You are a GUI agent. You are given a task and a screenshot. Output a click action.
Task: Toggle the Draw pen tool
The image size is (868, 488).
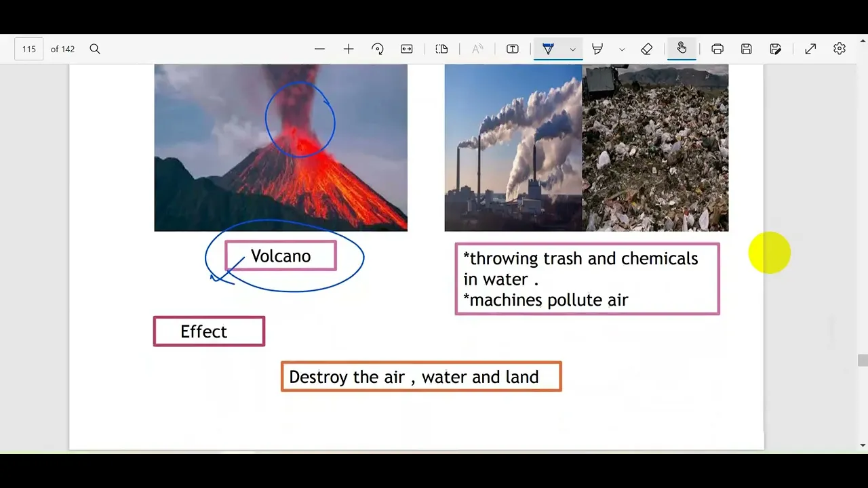(x=548, y=49)
